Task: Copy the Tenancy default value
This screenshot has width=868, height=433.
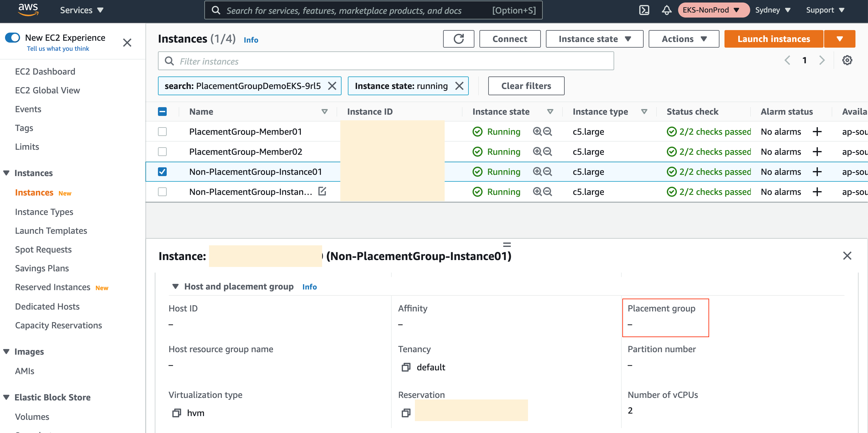Action: click(x=406, y=367)
